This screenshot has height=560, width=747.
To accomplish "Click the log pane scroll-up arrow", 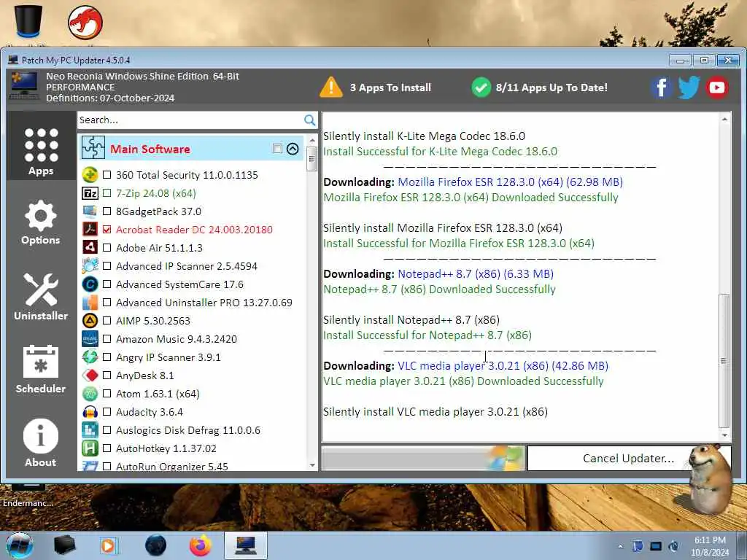I will pyautogui.click(x=724, y=119).
